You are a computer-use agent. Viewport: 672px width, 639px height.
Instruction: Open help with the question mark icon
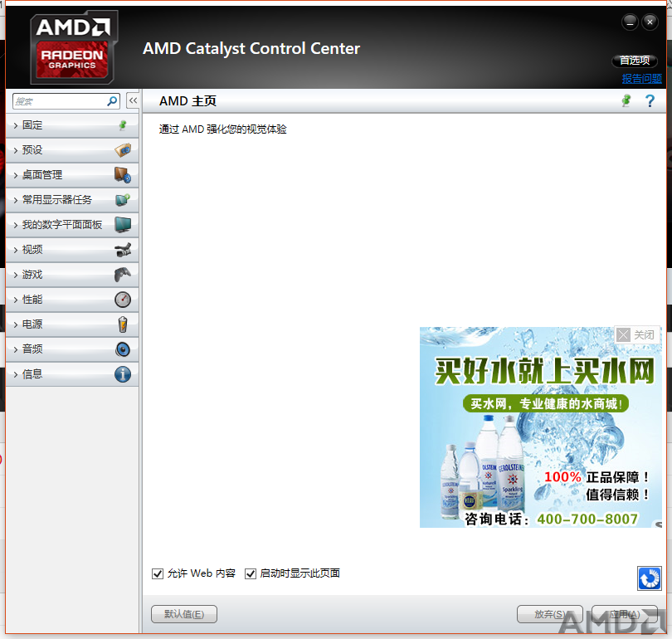point(650,100)
